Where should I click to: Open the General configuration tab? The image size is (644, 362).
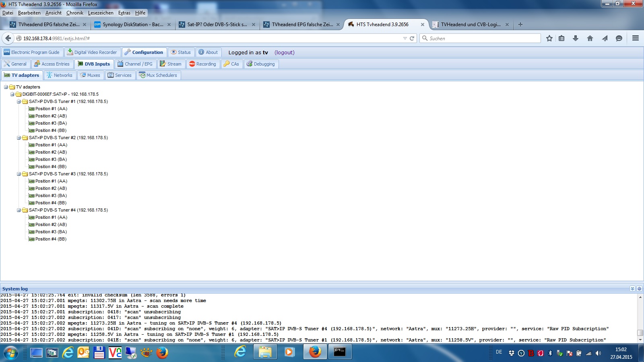point(15,64)
